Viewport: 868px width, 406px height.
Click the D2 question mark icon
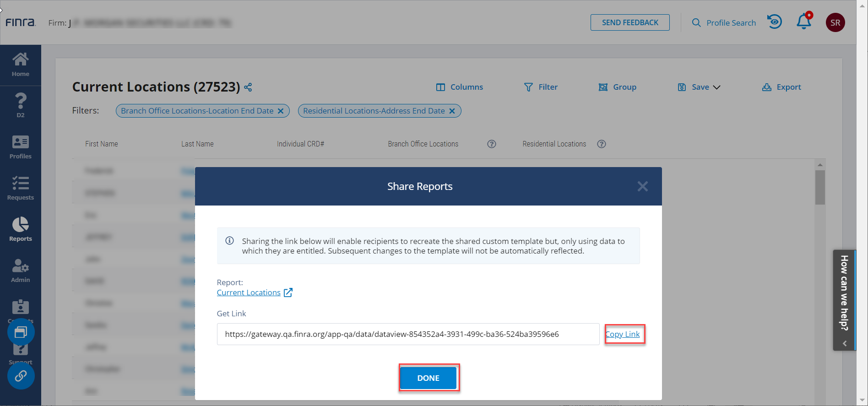[x=21, y=105]
